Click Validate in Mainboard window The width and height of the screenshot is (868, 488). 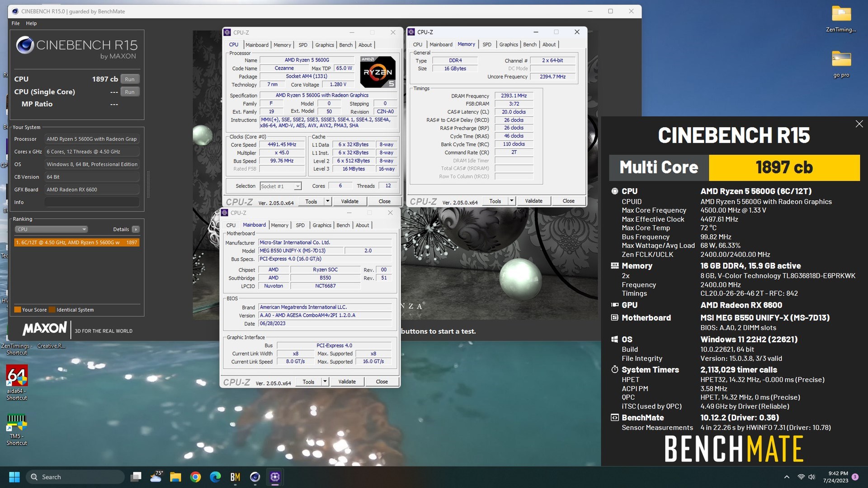click(x=347, y=381)
